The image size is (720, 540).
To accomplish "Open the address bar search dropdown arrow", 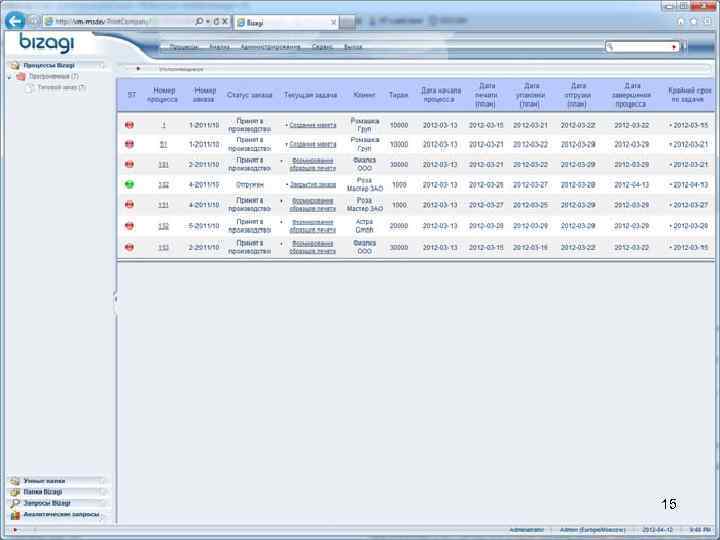I will [208, 21].
